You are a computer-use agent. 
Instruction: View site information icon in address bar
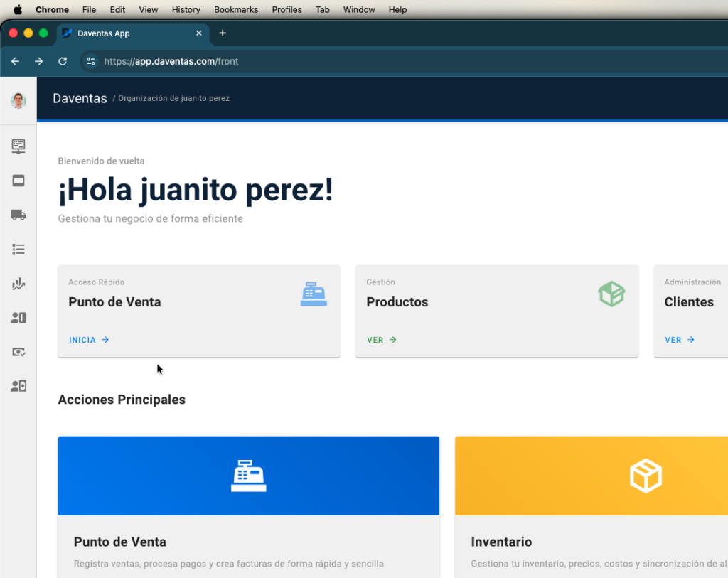point(91,61)
